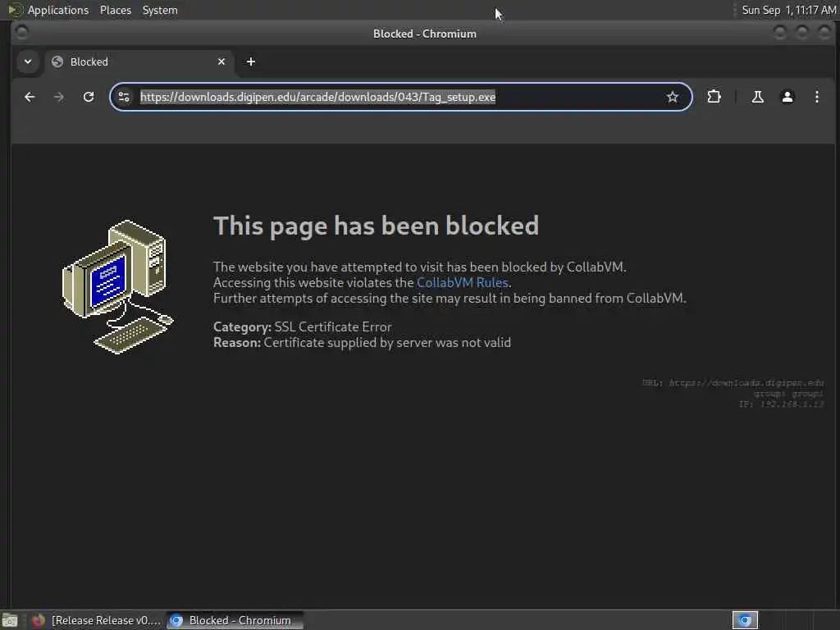This screenshot has width=840, height=630.
Task: Maximize the Chromium window
Action: point(802,33)
